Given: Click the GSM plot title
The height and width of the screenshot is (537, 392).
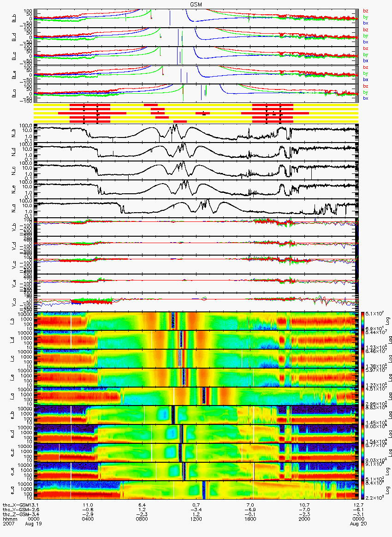Looking at the screenshot, I should click(196, 5).
